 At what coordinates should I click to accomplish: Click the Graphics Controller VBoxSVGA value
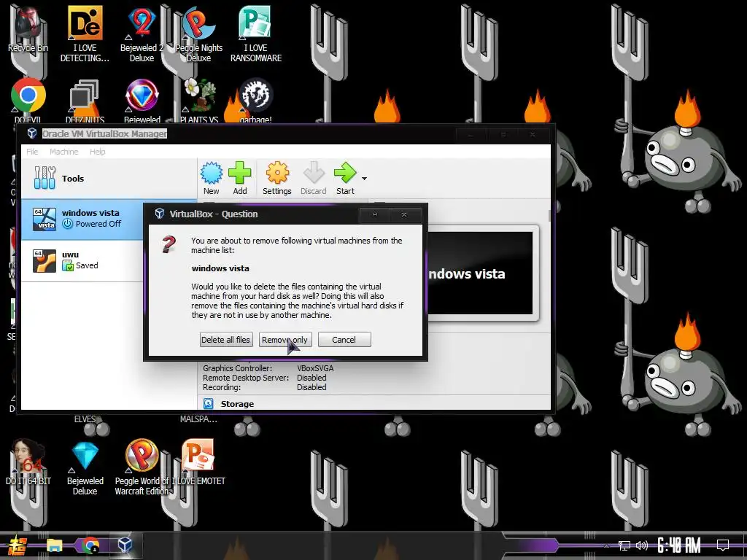315,368
